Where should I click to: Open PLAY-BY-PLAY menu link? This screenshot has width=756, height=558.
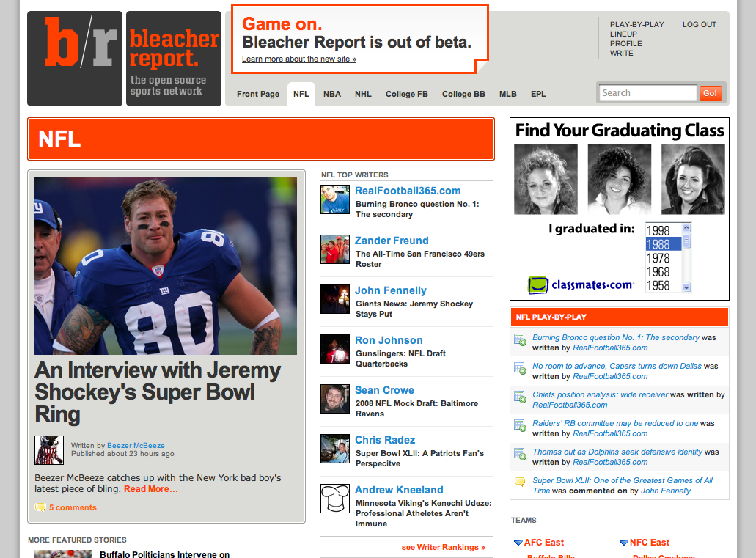tap(637, 25)
